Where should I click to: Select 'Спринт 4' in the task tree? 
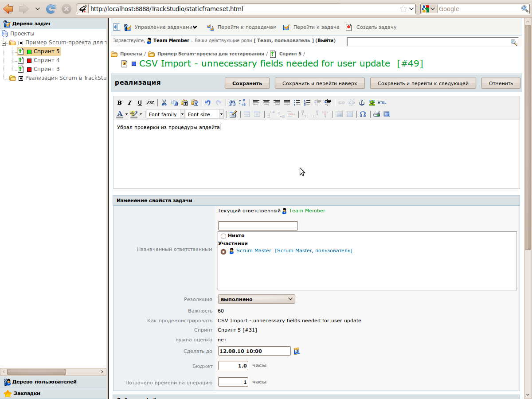[x=46, y=60]
